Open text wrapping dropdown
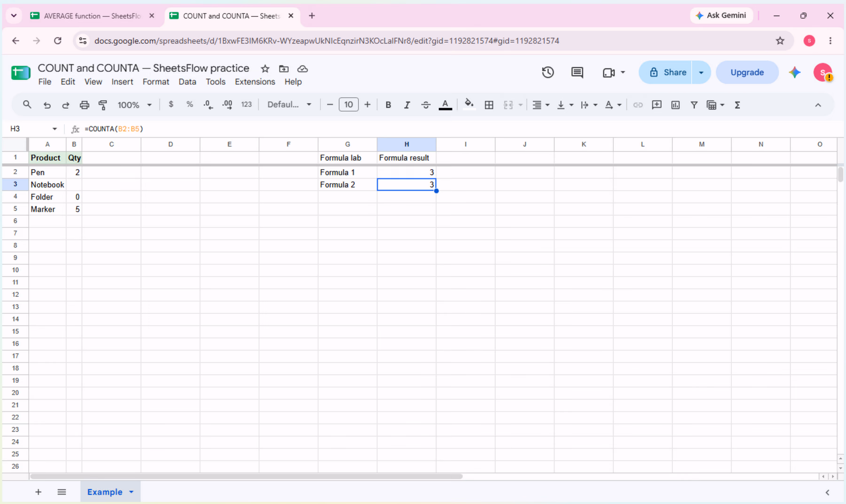 [588, 105]
